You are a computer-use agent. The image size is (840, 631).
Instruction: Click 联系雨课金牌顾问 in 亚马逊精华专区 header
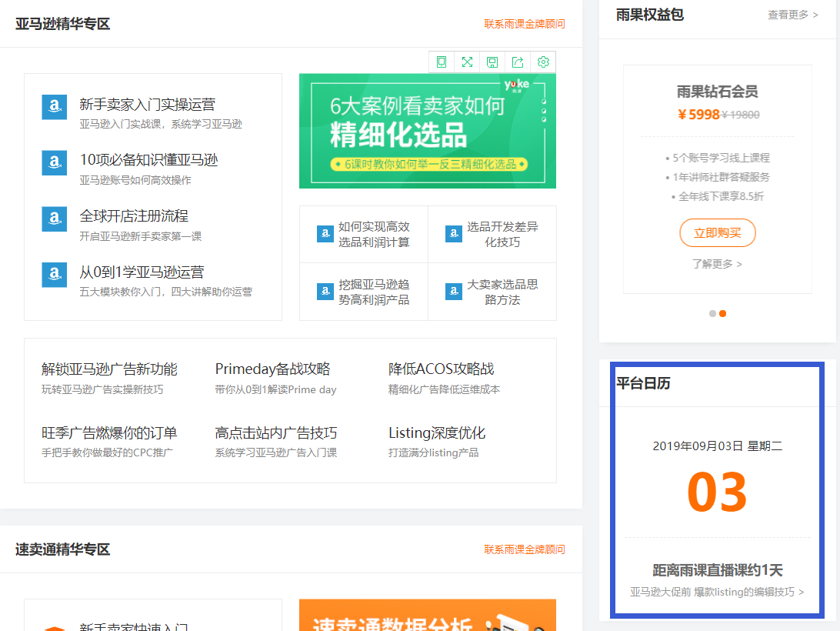(x=525, y=24)
